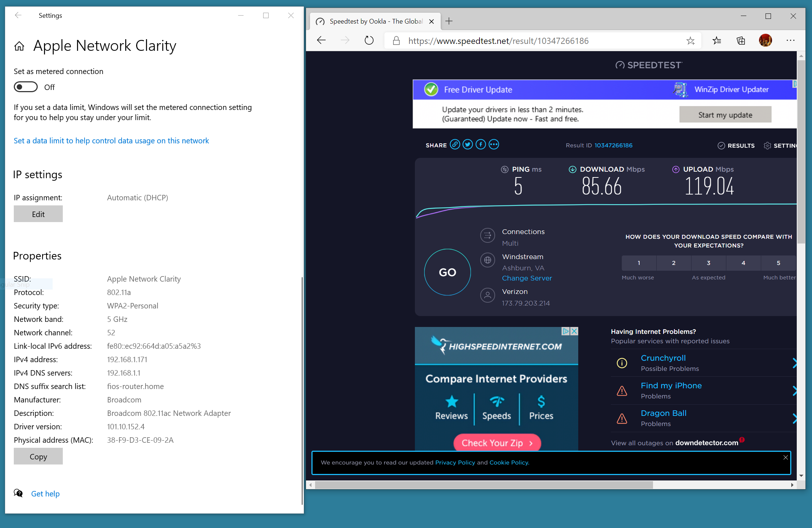Open the browser three-dot menu
812x528 pixels.
coord(790,40)
